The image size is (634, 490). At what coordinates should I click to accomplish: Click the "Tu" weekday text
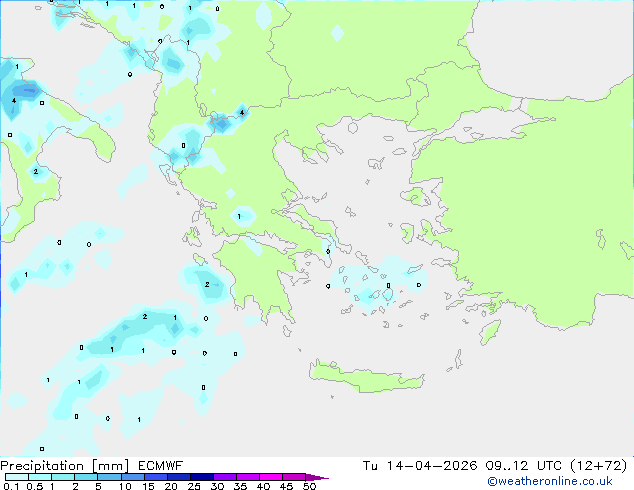(370, 466)
